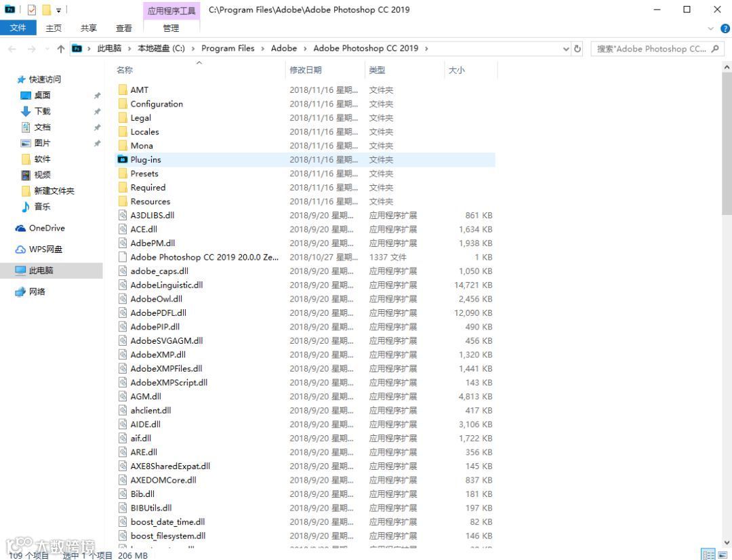
Task: Switch to details view layout icon
Action: click(x=709, y=555)
